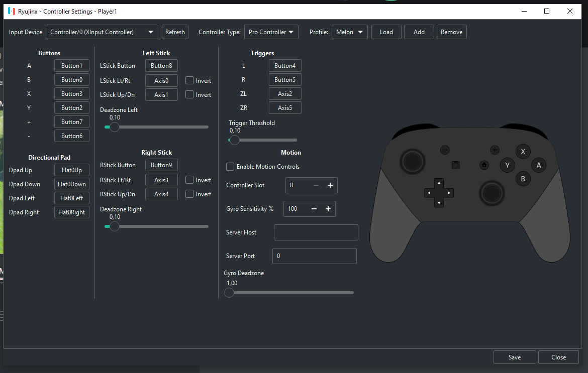Close the settings dialog with Close button
Screen dimensions: 588x373
point(558,357)
